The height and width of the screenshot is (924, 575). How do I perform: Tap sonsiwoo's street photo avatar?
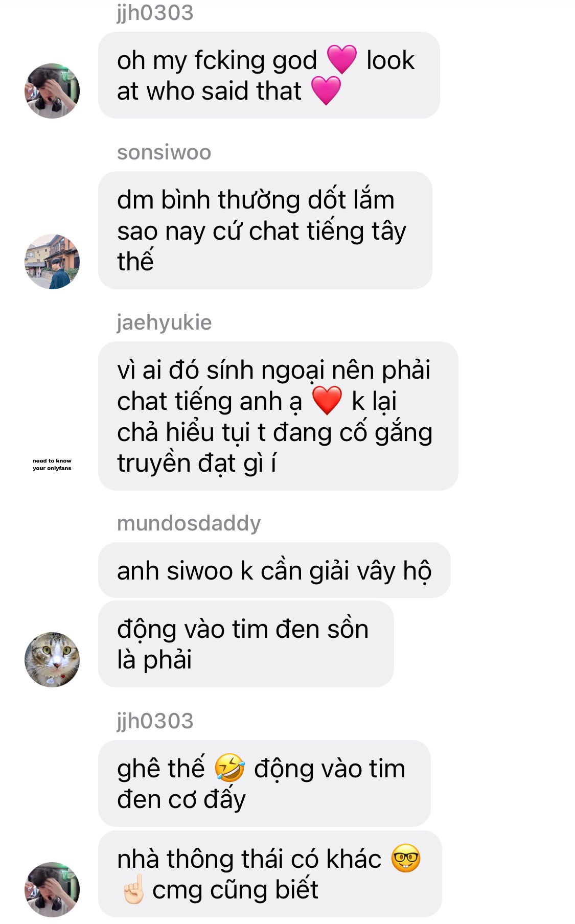click(52, 262)
